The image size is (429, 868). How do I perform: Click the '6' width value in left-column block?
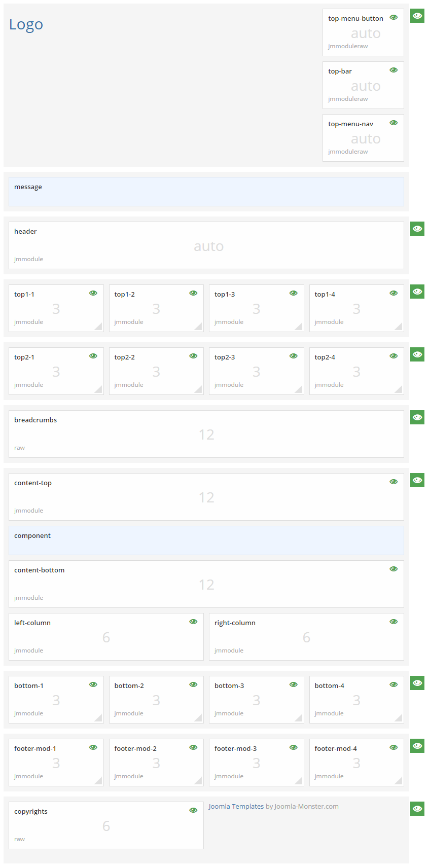pos(106,637)
